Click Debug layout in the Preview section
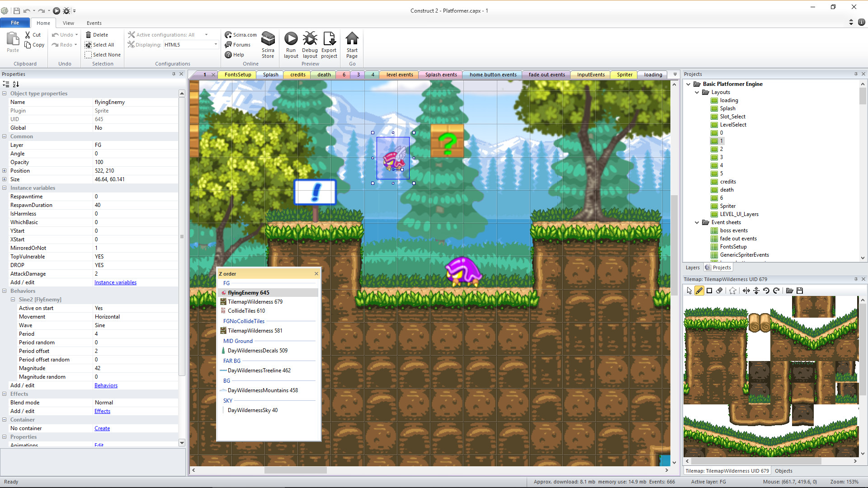Image resolution: width=868 pixels, height=488 pixels. click(310, 44)
